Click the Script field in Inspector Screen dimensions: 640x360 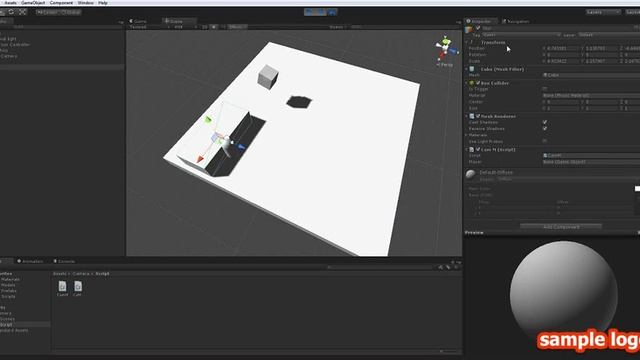click(591, 156)
